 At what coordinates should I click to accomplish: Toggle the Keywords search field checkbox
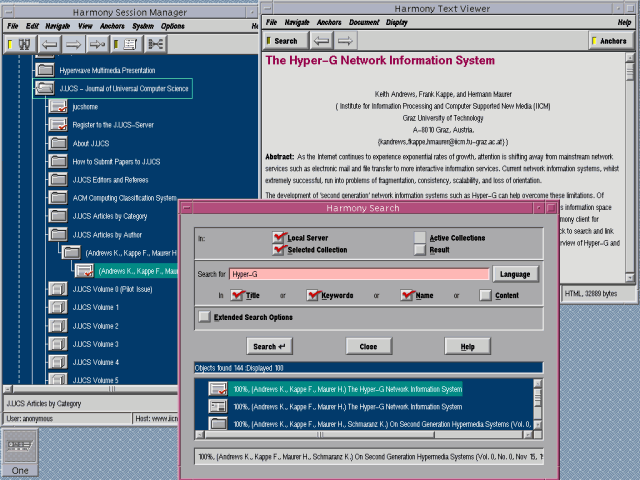[x=313, y=295]
